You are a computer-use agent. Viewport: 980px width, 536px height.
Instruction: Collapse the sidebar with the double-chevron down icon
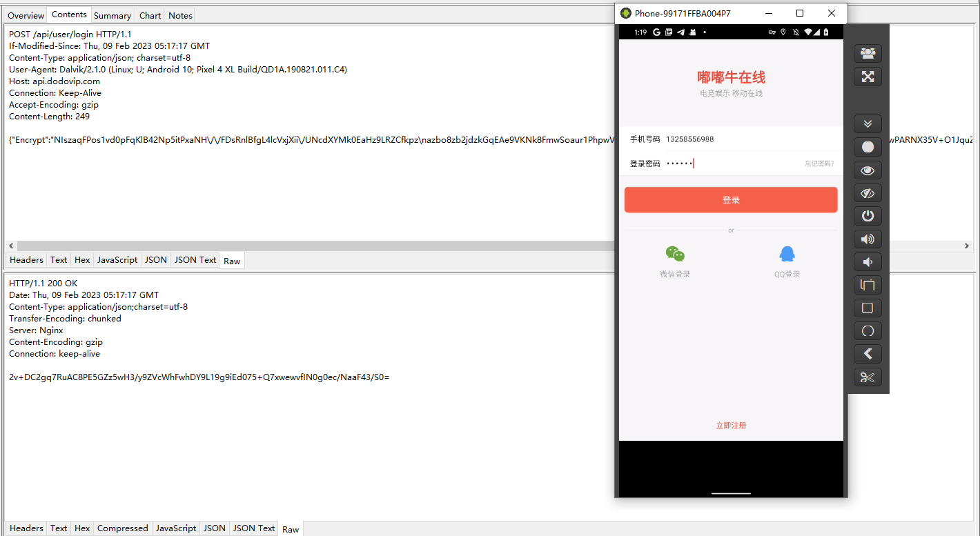click(x=868, y=123)
